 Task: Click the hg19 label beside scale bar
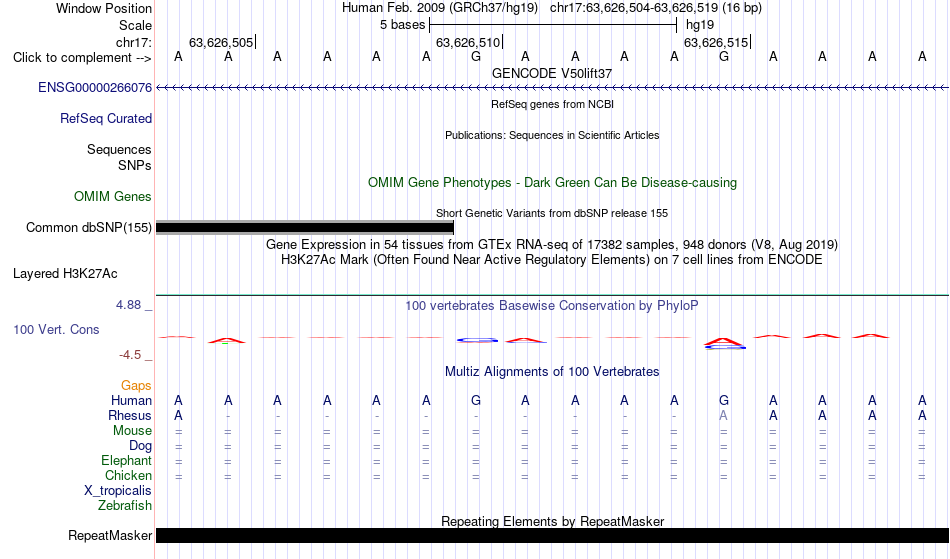(x=700, y=25)
